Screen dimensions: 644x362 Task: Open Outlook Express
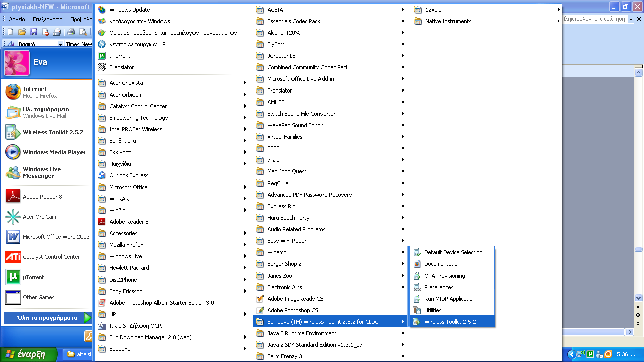[x=172, y=175]
